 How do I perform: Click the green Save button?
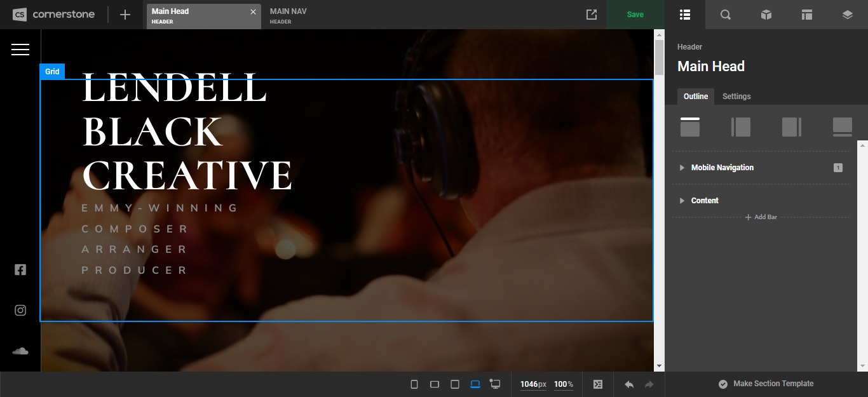point(635,15)
